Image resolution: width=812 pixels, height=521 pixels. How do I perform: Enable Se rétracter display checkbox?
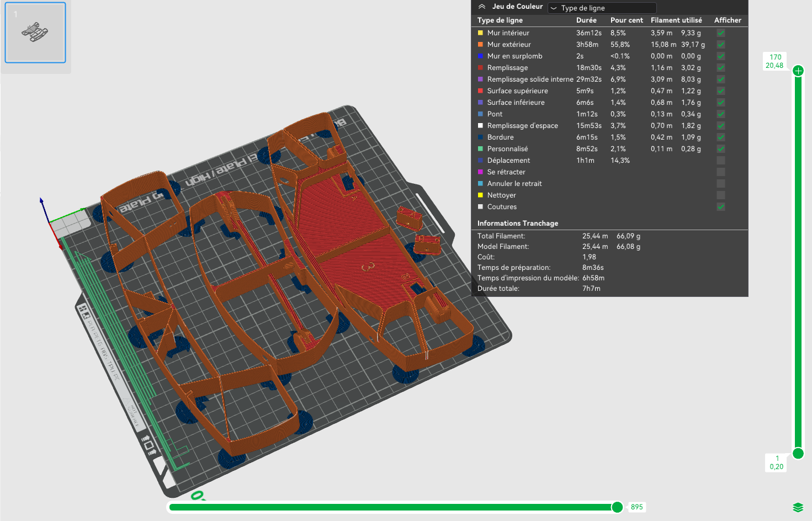tap(721, 172)
